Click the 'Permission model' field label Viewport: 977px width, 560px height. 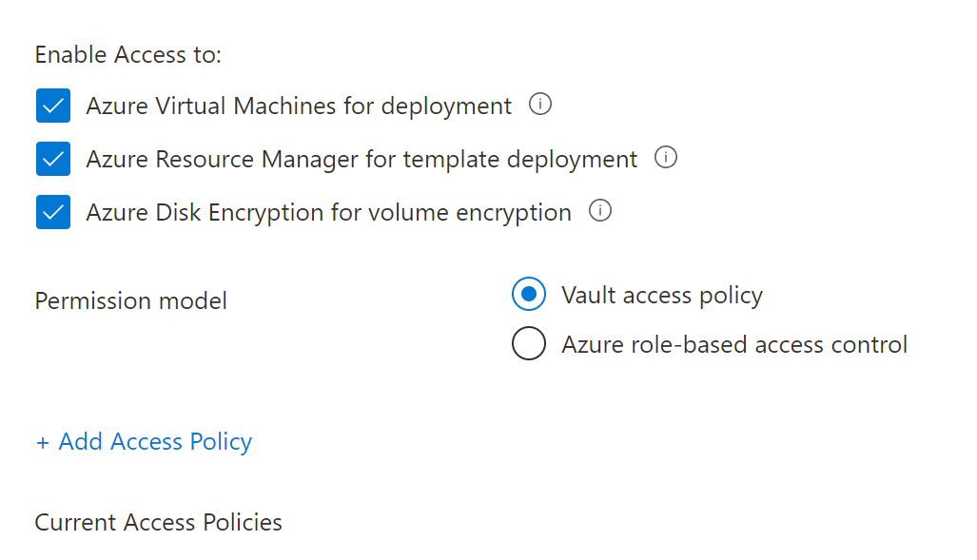pos(131,301)
